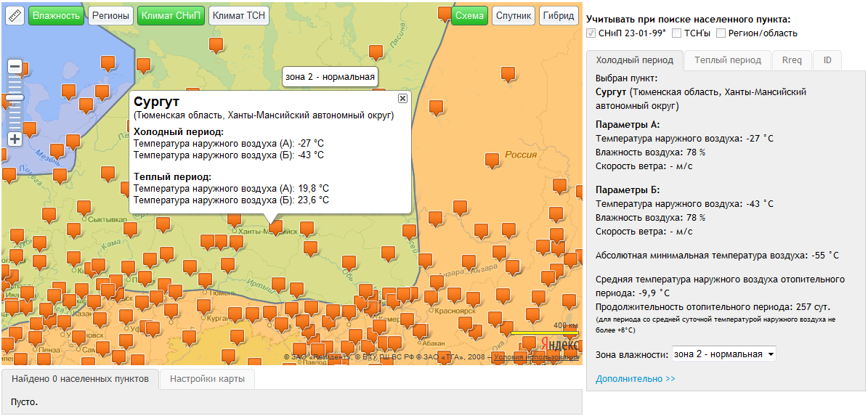Select the Гибрид map layer button
Viewport: 868px width, 416px height.
[x=558, y=15]
